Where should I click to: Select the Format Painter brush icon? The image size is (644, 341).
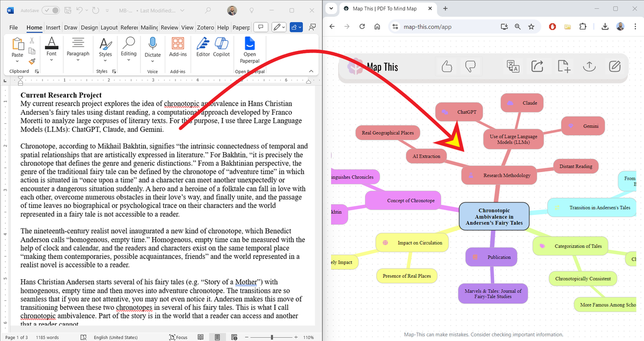pyautogui.click(x=32, y=61)
